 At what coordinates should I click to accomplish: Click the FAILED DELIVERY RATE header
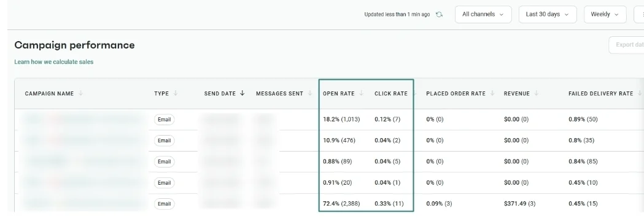point(600,93)
